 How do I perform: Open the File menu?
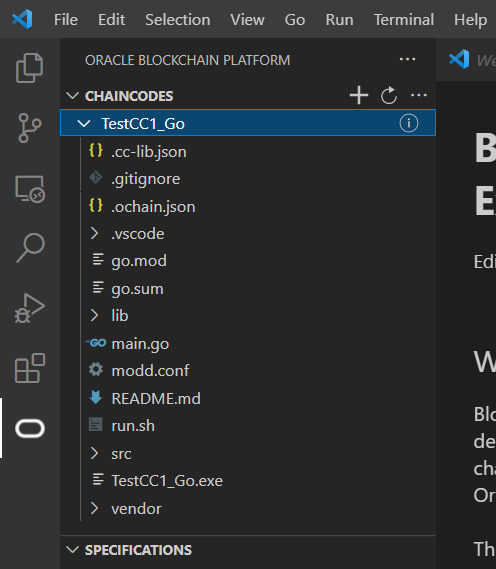click(x=66, y=20)
